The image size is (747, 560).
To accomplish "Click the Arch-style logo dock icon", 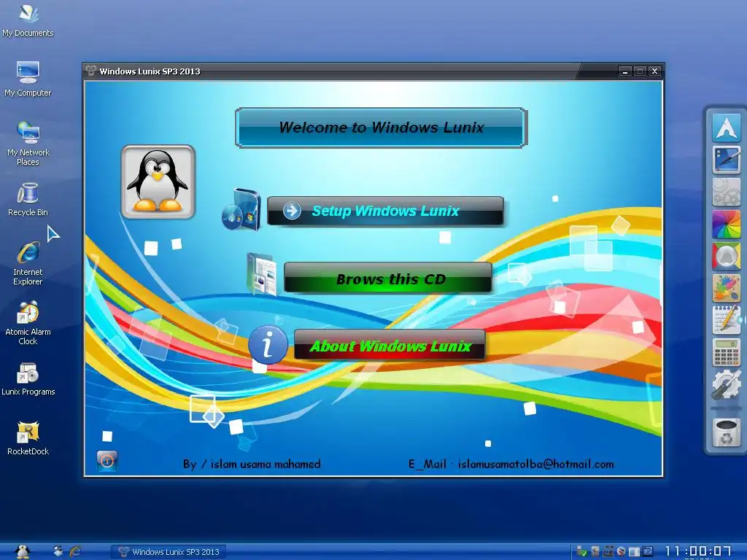I will (x=726, y=128).
